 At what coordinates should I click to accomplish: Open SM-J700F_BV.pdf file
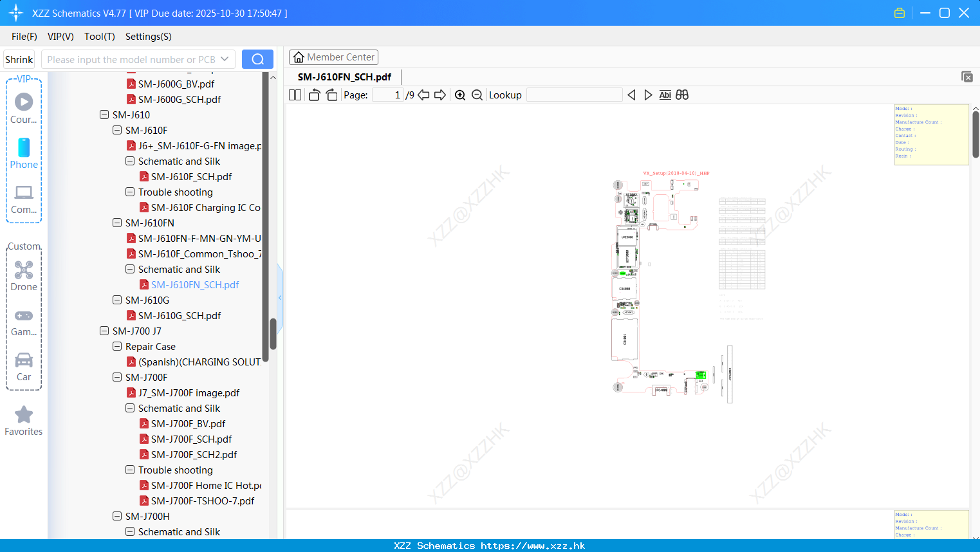[x=188, y=423]
